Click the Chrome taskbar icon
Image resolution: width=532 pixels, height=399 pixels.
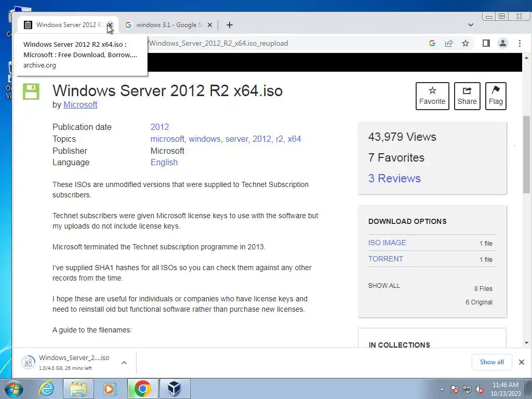point(142,389)
